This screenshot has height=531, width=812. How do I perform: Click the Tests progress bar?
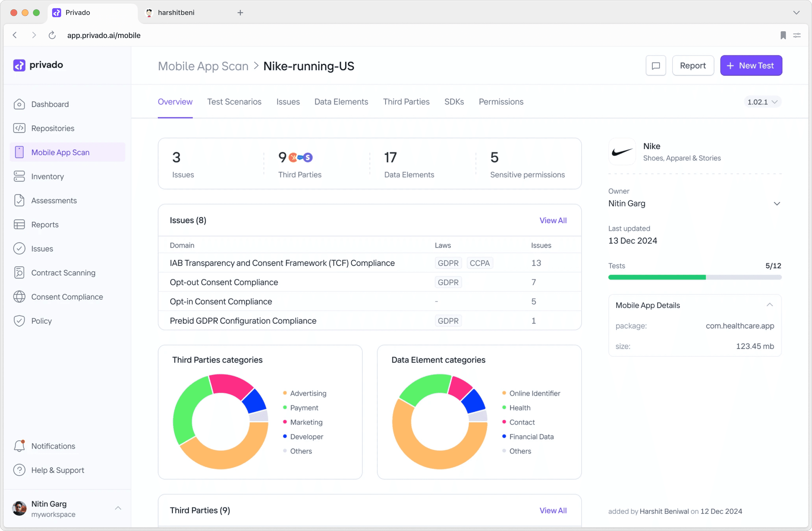[x=694, y=277]
